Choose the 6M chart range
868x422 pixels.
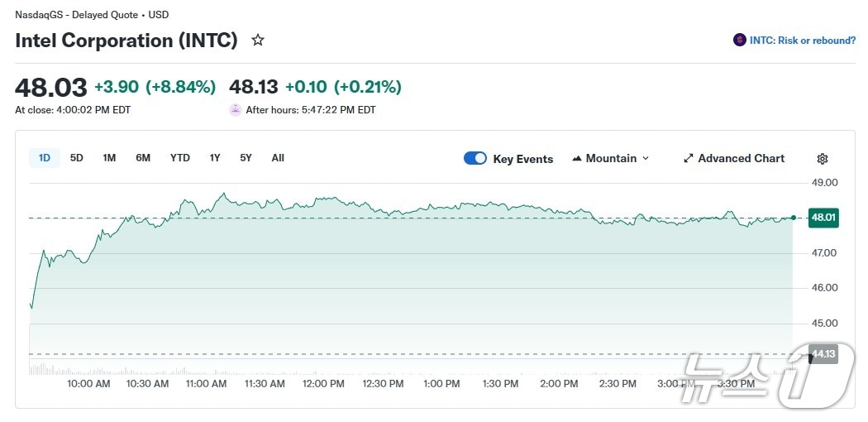[x=143, y=158]
